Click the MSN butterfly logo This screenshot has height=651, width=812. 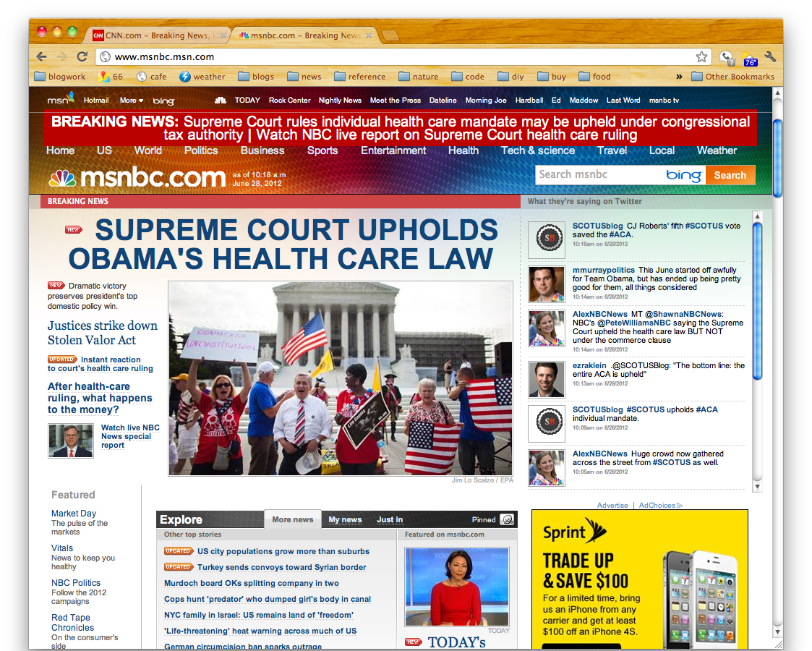coord(61,99)
